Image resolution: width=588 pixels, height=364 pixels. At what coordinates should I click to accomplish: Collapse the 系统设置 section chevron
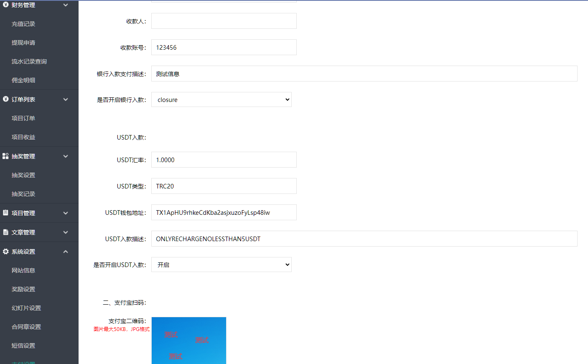pyautogui.click(x=66, y=252)
